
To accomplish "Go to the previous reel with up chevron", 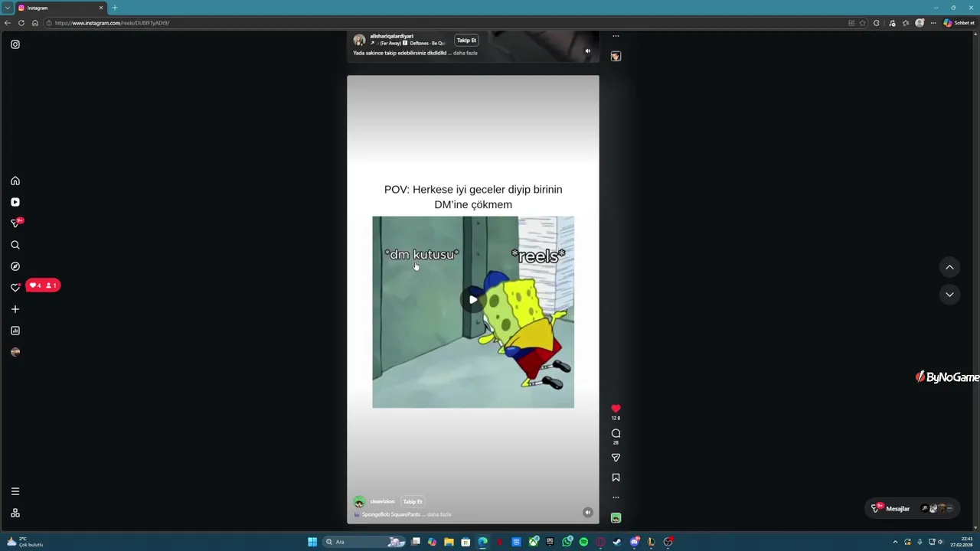I will click(949, 267).
